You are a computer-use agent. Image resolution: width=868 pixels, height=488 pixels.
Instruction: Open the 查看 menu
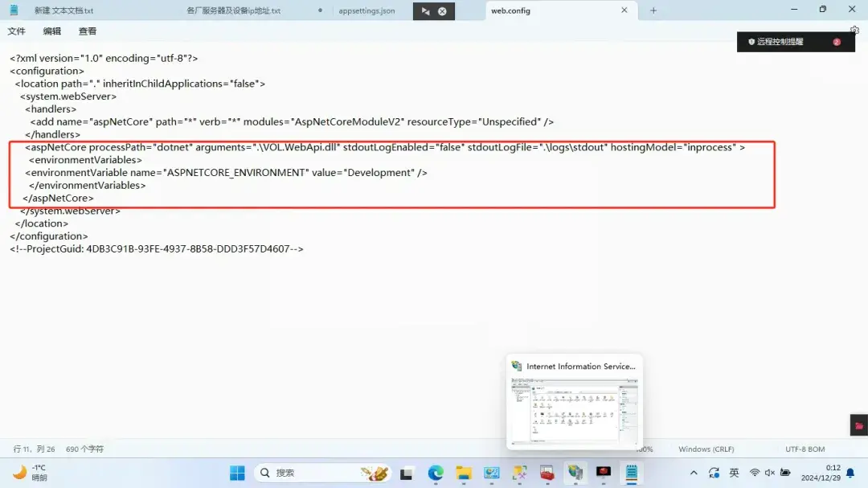pyautogui.click(x=87, y=31)
